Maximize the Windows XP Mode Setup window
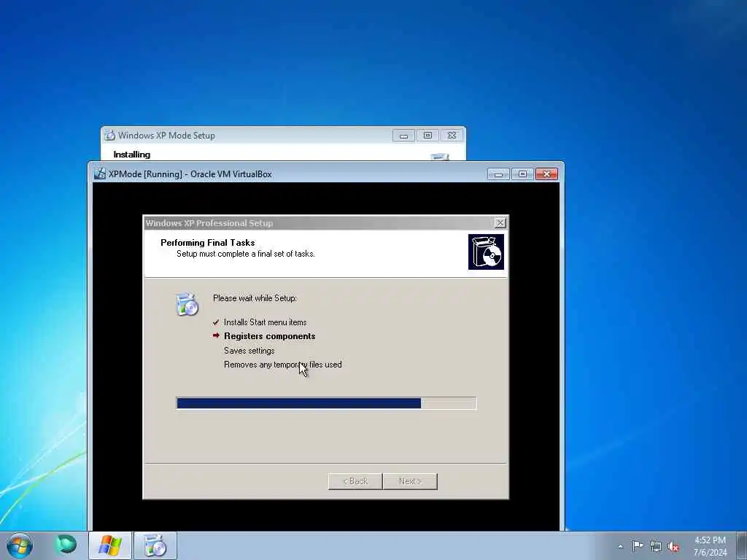Screen dimensions: 747x560 coord(427,136)
